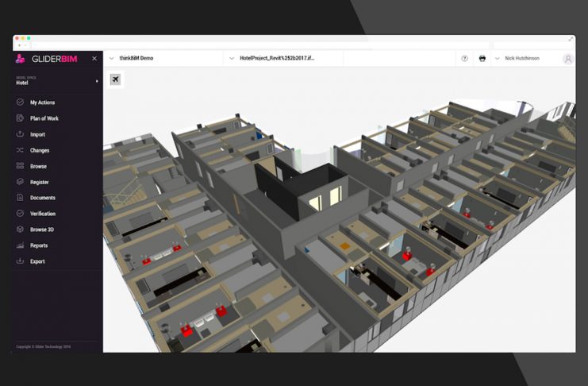
Task: Click the print icon in top bar
Action: pyautogui.click(x=482, y=59)
